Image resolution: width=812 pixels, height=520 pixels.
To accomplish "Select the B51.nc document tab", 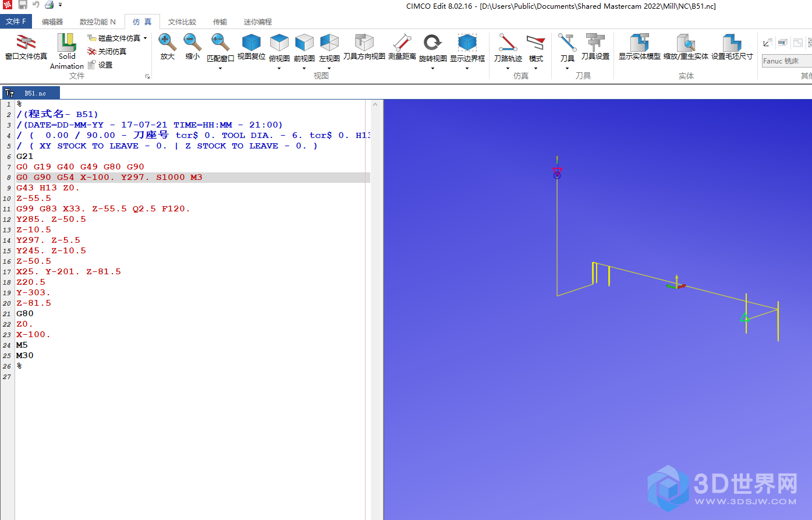I will [31, 93].
